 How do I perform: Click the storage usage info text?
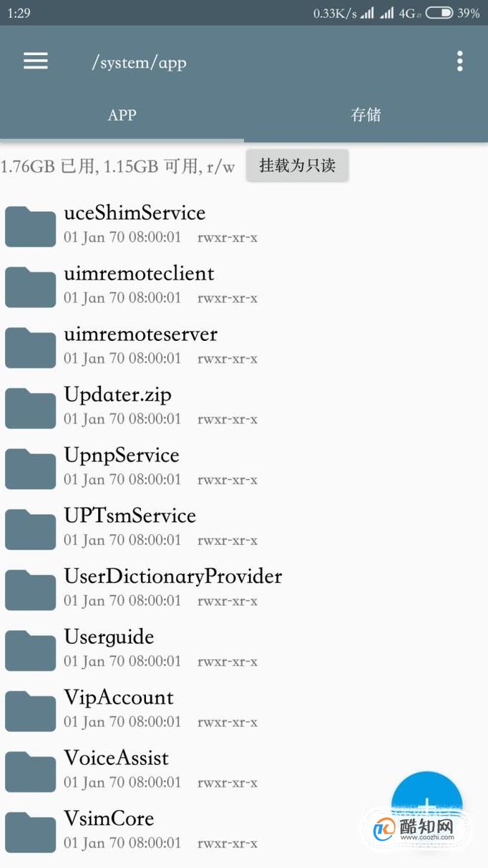[118, 166]
